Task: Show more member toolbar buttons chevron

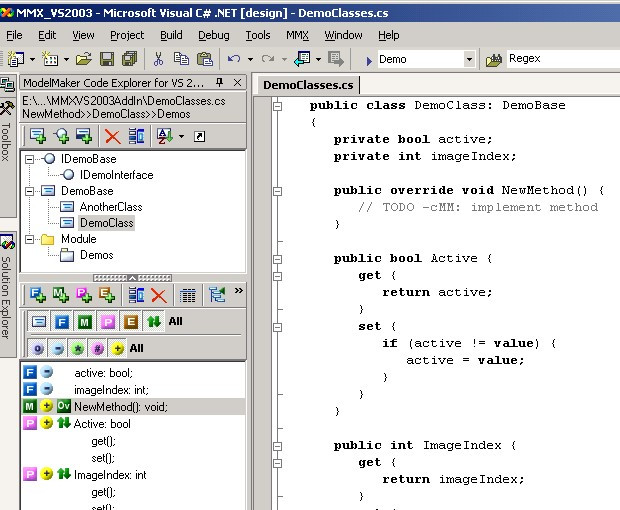Action: pyautogui.click(x=238, y=291)
